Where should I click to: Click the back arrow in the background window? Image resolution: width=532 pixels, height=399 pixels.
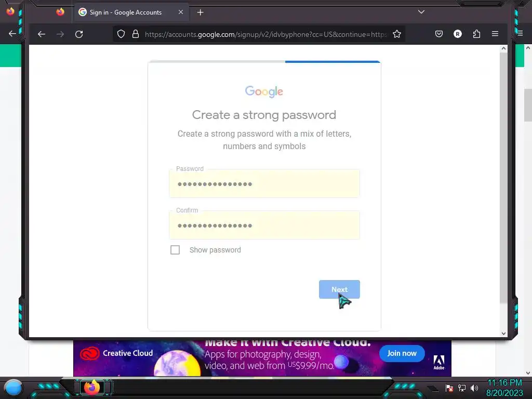pyautogui.click(x=12, y=34)
